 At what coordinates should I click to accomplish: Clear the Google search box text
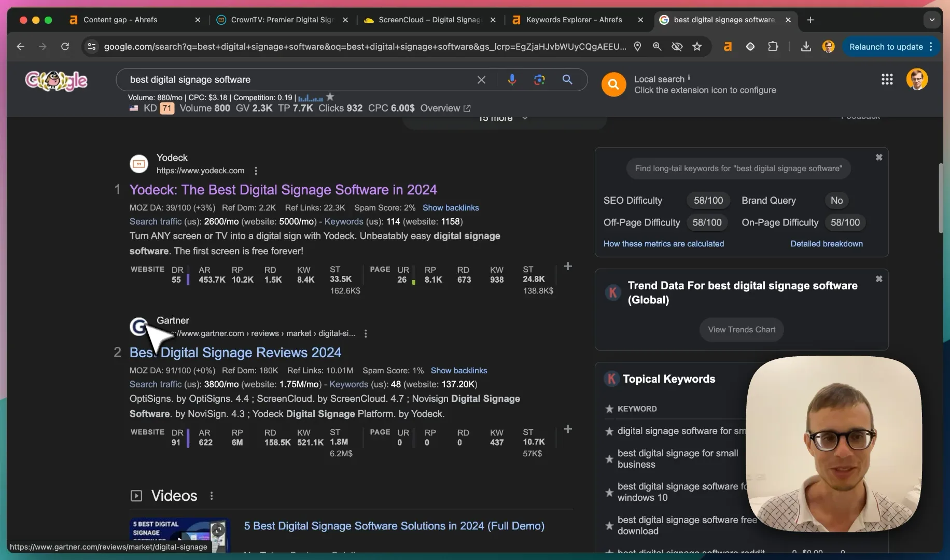(481, 80)
